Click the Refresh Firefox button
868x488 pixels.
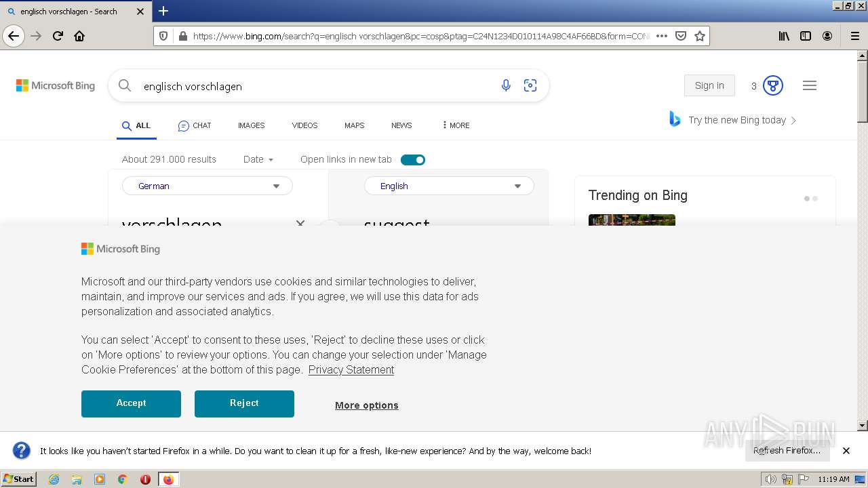(787, 451)
